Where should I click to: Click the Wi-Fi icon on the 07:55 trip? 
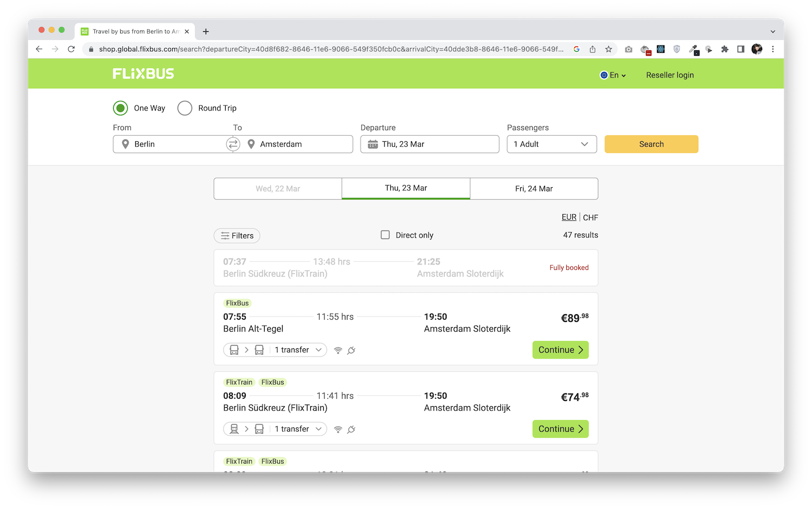(338, 350)
